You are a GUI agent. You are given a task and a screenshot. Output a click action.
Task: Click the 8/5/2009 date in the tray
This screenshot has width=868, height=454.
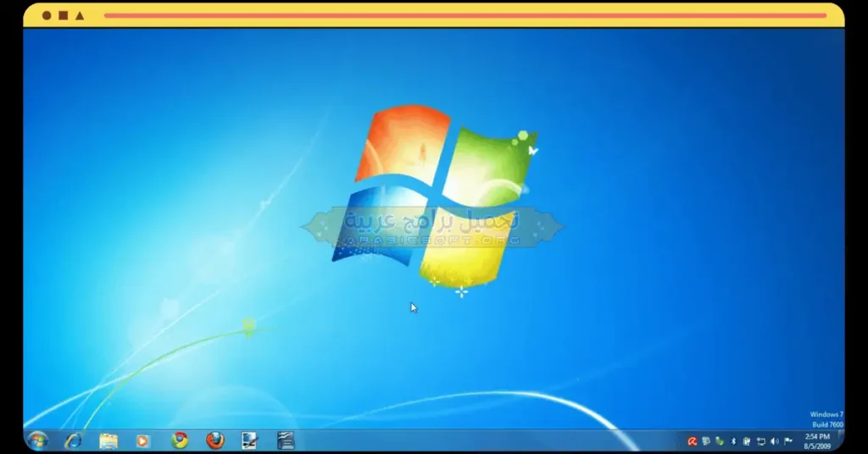click(817, 446)
